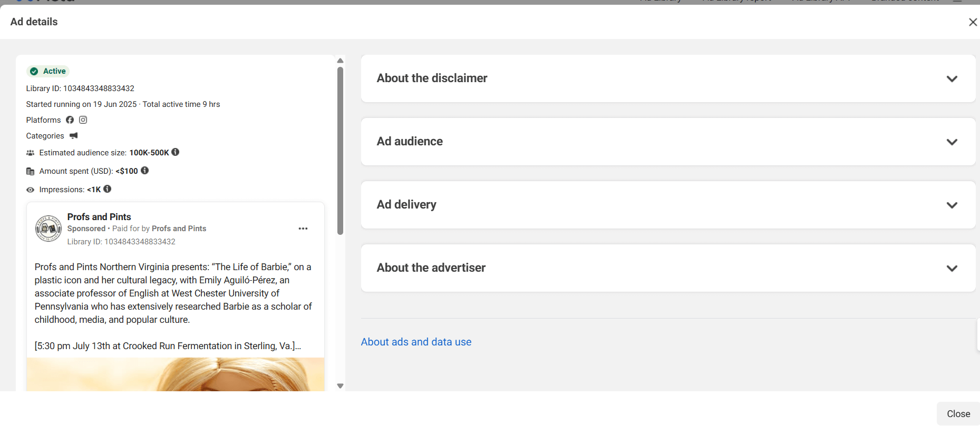Click the <1K impressions value
This screenshot has height=426, width=980.
pyautogui.click(x=94, y=190)
